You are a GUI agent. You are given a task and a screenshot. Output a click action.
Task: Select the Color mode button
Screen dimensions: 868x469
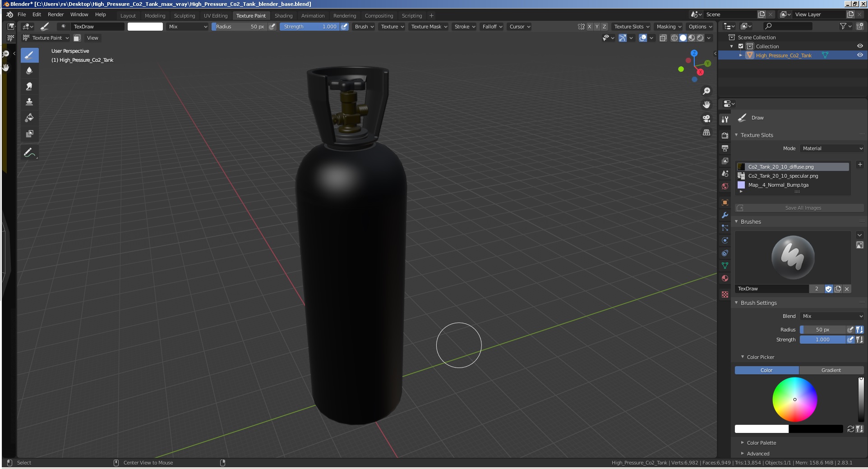point(766,370)
